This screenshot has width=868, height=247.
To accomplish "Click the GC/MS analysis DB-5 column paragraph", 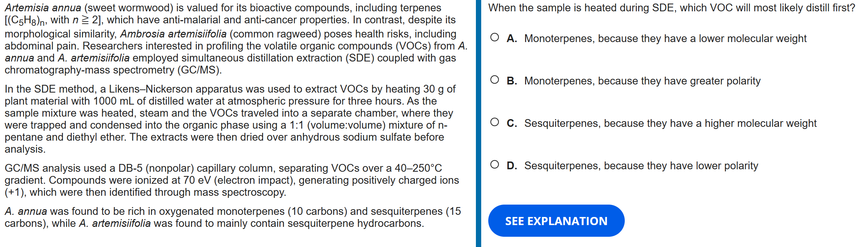I will tap(230, 180).
